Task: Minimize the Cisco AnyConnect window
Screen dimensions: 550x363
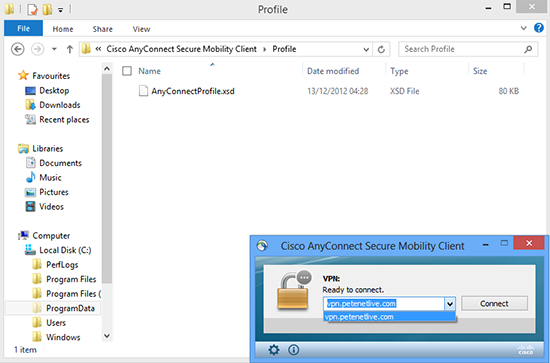Action: (x=486, y=244)
